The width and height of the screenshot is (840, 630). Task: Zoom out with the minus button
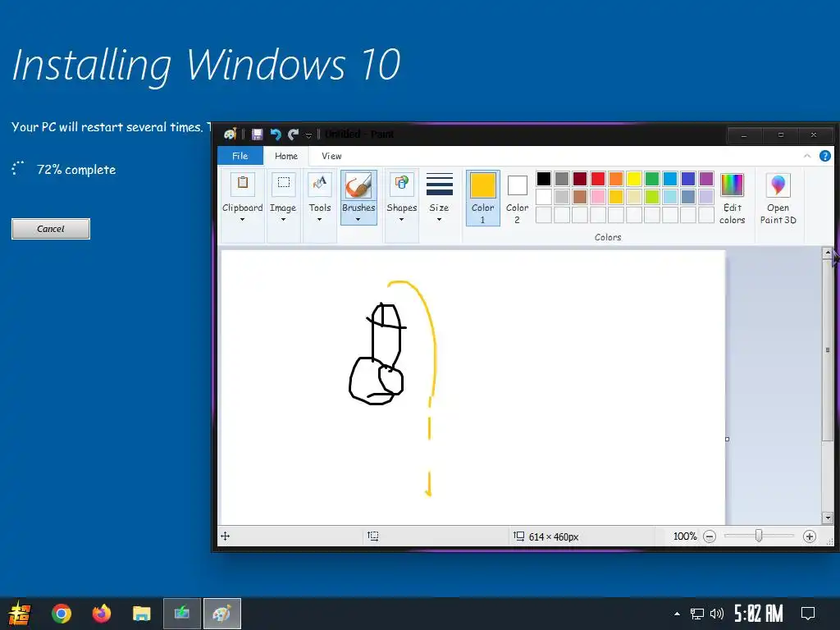(x=710, y=536)
